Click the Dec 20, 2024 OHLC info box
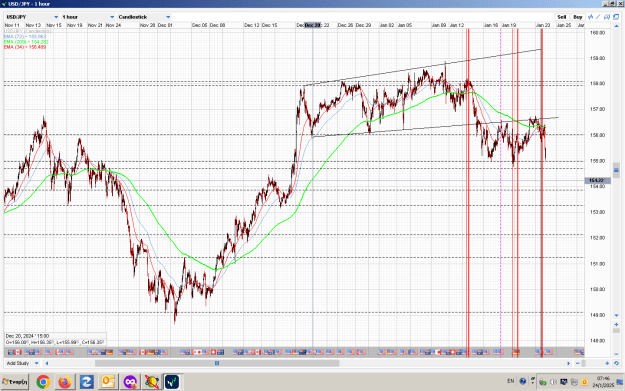 tap(55, 339)
